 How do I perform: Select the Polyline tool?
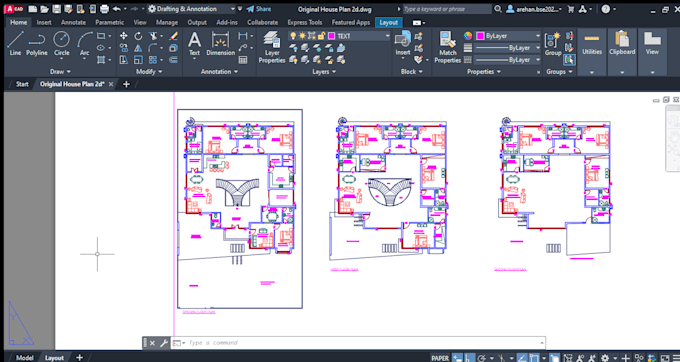coord(37,44)
